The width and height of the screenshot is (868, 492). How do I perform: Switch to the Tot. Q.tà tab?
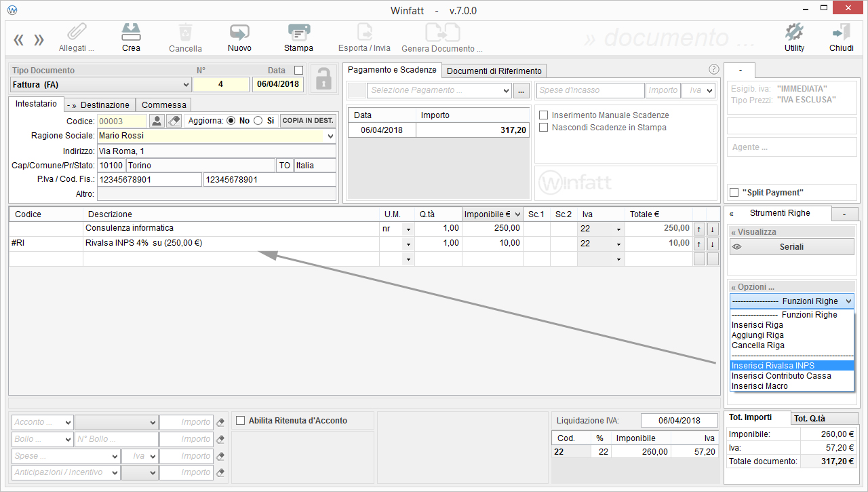click(825, 419)
